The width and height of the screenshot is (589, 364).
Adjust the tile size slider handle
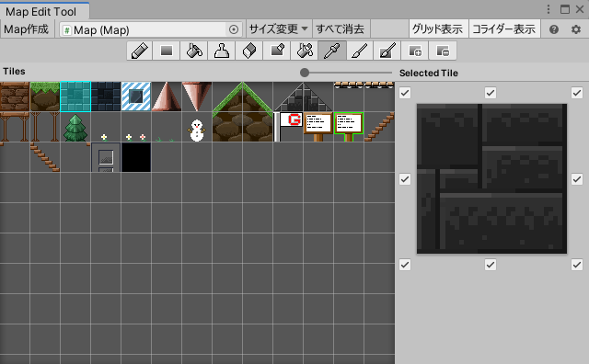(305, 73)
